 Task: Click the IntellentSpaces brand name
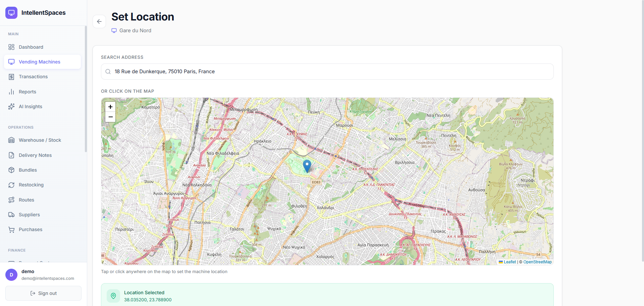pos(44,13)
